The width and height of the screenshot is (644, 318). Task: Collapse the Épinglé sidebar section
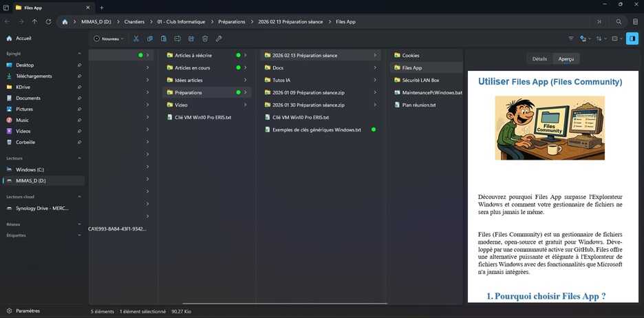(x=79, y=54)
